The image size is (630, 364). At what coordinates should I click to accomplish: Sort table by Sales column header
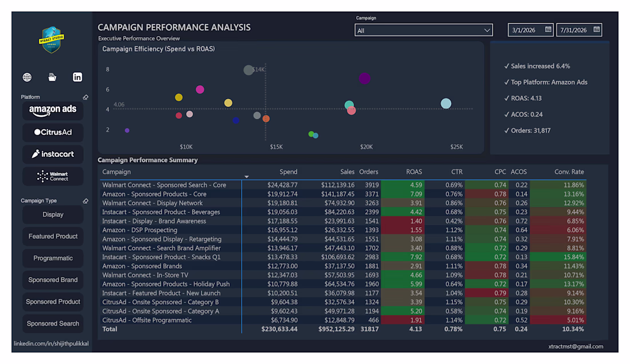(347, 172)
